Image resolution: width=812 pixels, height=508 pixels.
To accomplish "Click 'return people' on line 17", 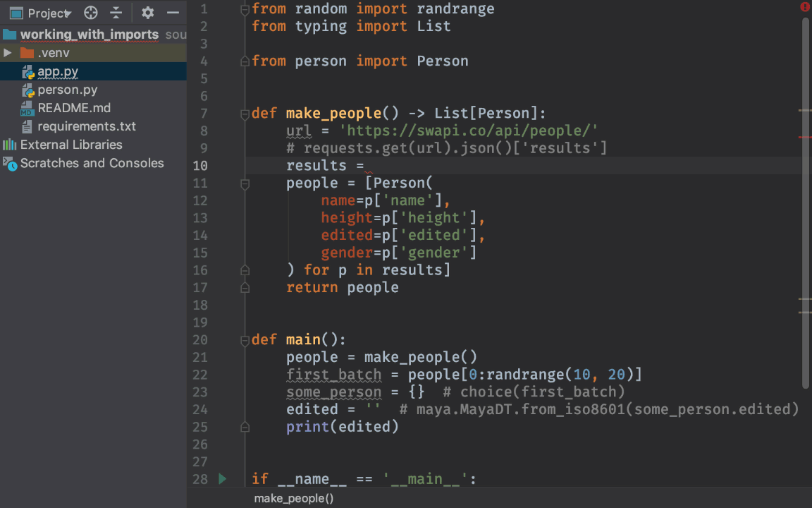I will click(343, 288).
